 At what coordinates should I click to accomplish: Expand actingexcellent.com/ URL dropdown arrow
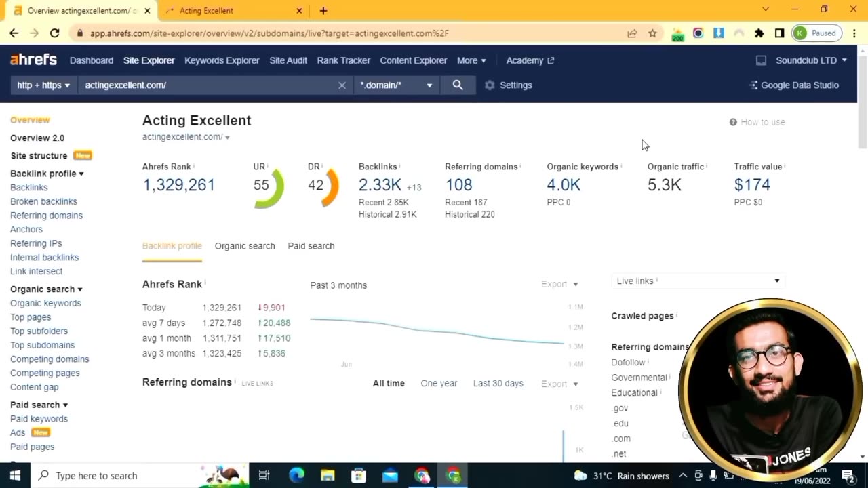tap(227, 138)
